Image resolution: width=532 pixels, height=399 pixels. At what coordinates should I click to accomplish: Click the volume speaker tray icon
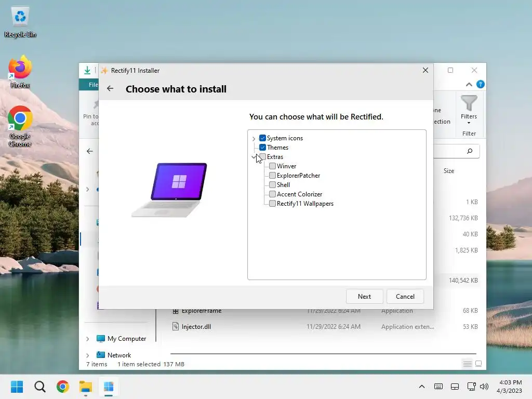[x=484, y=387]
